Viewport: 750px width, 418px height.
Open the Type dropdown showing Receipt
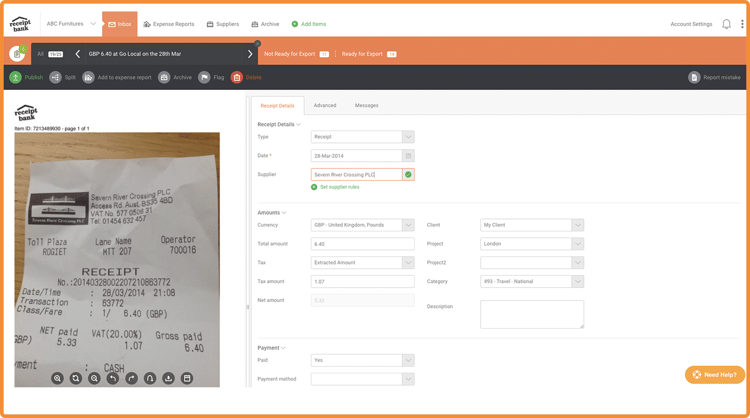tap(408, 137)
